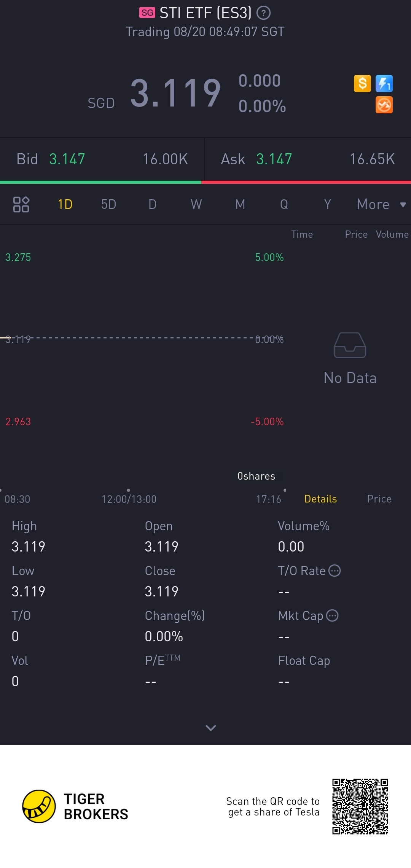Tap the Tesla QR code
The height and width of the screenshot is (868, 411).
(x=360, y=806)
